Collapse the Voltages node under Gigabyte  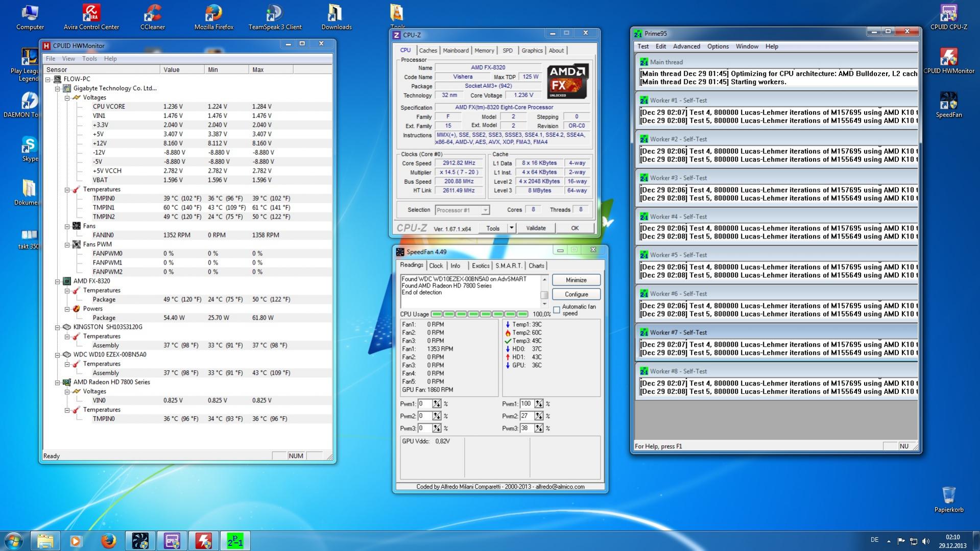click(x=67, y=98)
